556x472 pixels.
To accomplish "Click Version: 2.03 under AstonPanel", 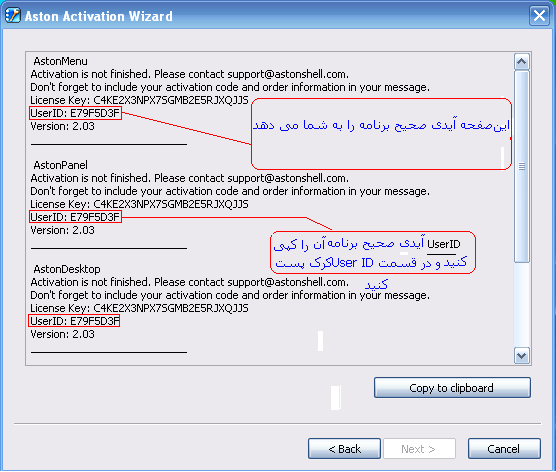I will coord(62,230).
